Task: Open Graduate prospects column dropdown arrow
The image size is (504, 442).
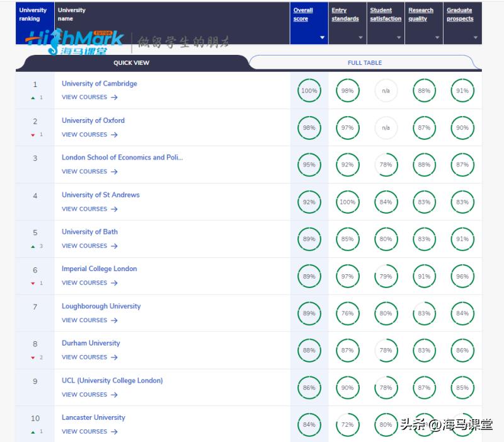Action: tap(476, 38)
